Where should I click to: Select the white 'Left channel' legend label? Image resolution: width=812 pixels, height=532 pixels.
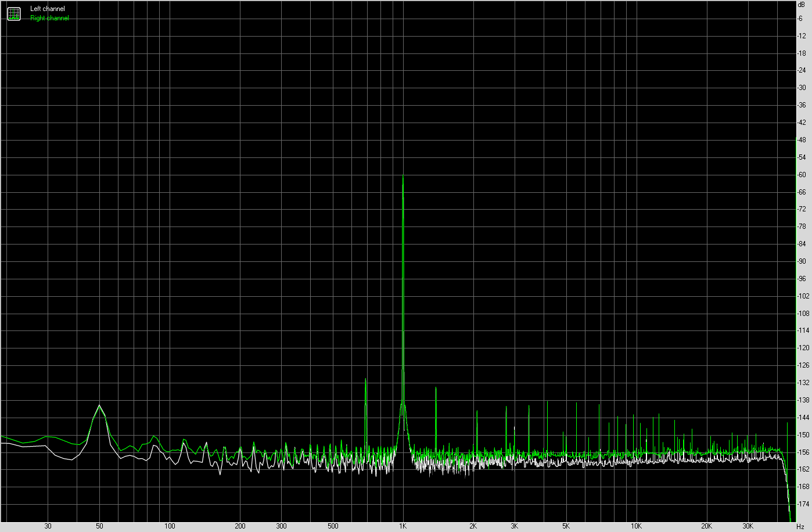coord(48,9)
